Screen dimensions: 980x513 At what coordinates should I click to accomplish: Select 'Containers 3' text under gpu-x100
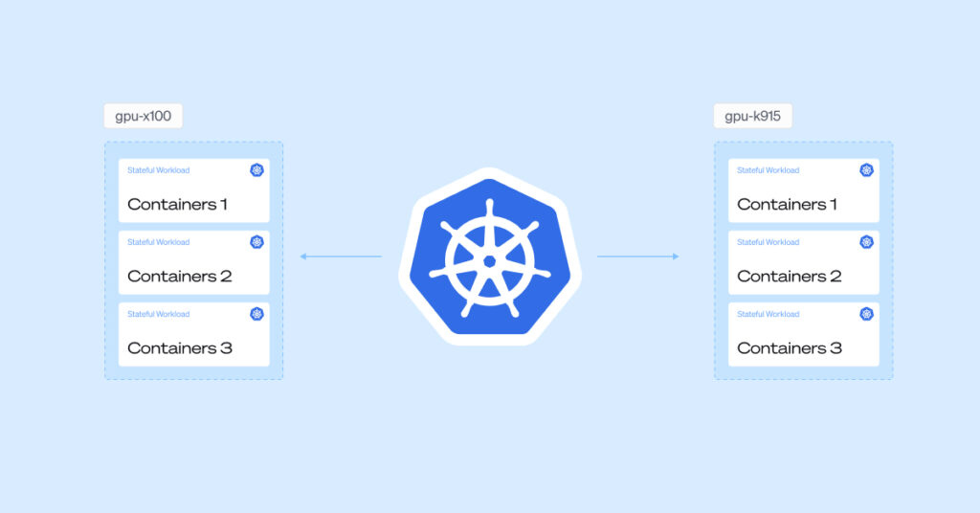pos(180,348)
